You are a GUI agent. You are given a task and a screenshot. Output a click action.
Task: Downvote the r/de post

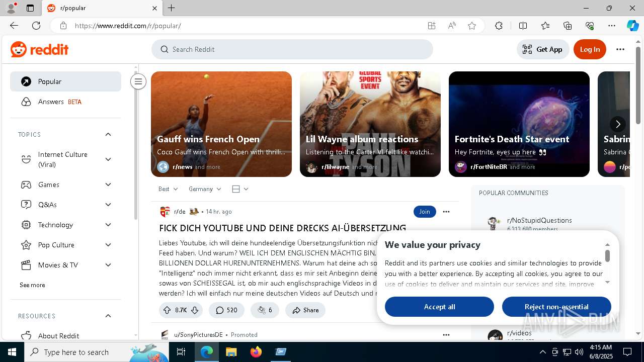point(195,310)
